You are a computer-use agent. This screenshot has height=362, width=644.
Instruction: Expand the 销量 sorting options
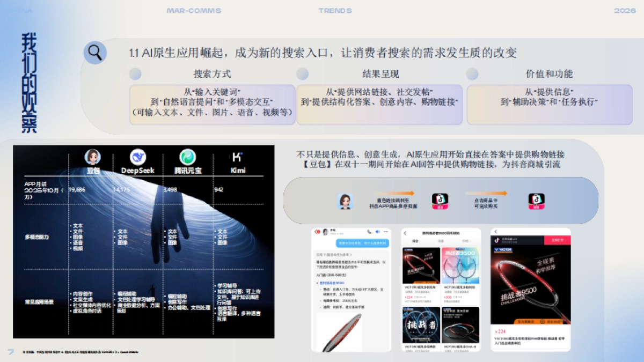tap(440, 241)
